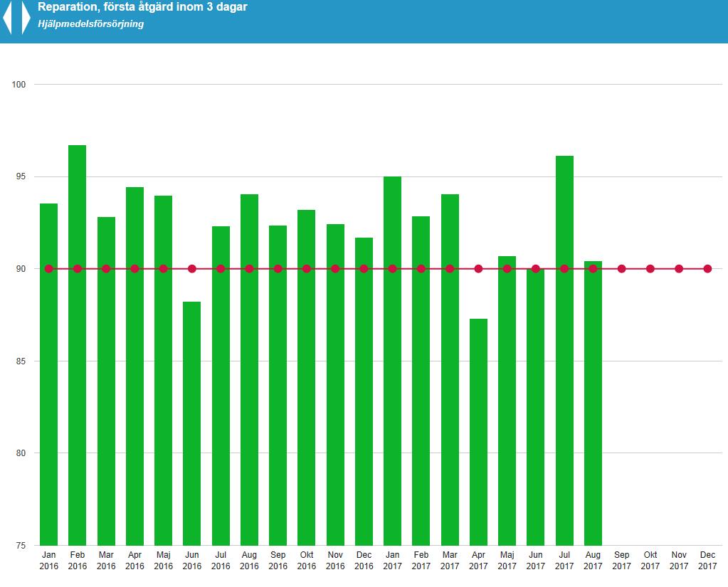728x587 pixels.
Task: Select the Jan 2017 green bar
Action: tap(392, 361)
